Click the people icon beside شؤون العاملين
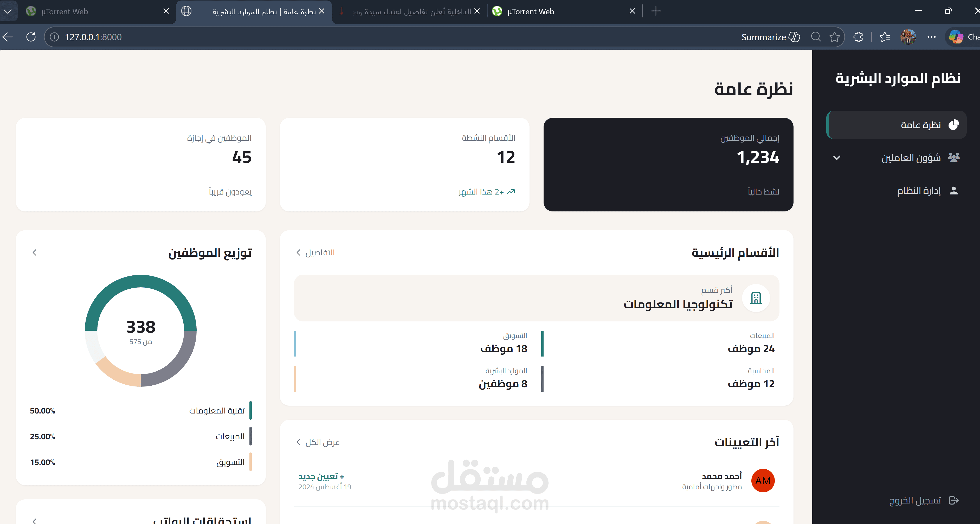 953,157
